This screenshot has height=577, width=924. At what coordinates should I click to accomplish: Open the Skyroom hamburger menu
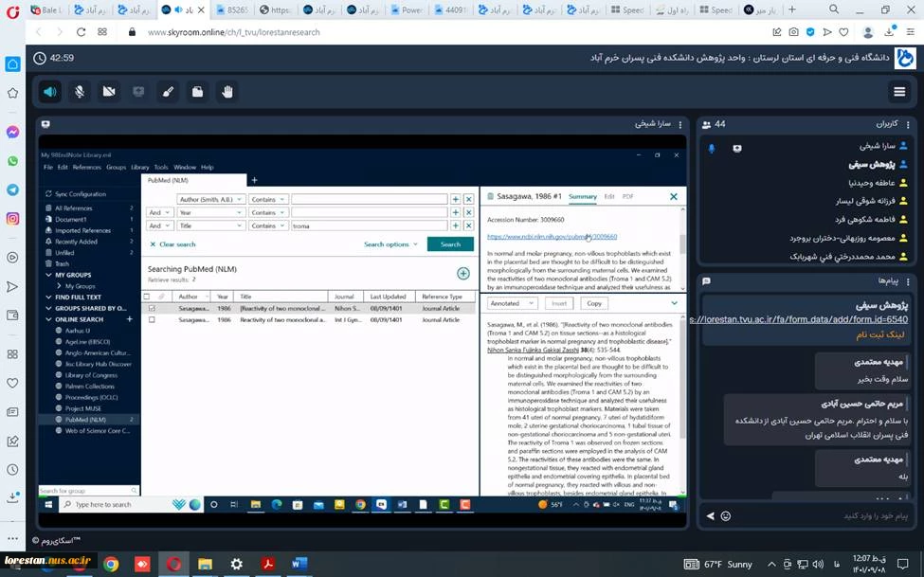click(x=899, y=91)
